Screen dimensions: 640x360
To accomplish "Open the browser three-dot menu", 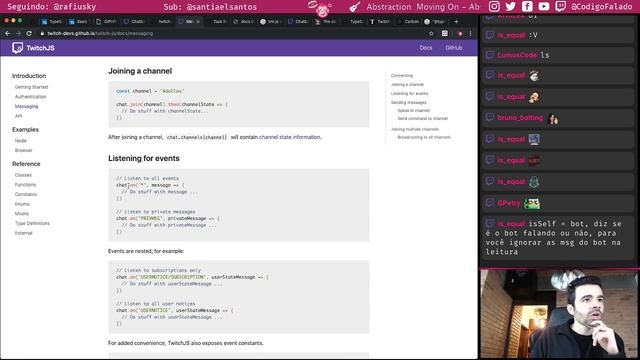I will [470, 33].
